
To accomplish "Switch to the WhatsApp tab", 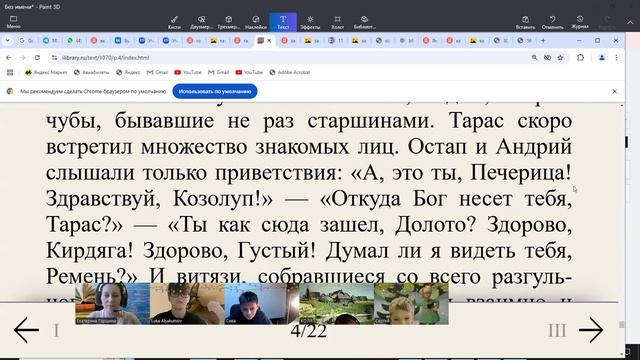I will 74,40.
